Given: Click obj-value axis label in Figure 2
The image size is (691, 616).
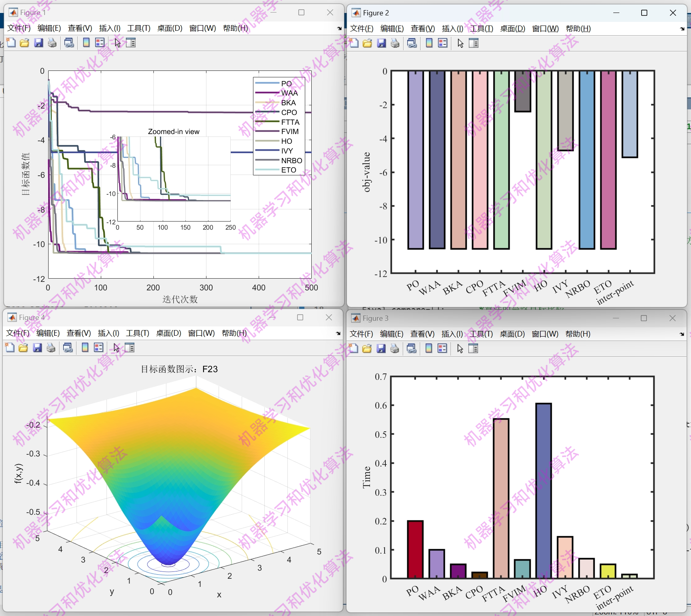Looking at the screenshot, I should pos(366,172).
